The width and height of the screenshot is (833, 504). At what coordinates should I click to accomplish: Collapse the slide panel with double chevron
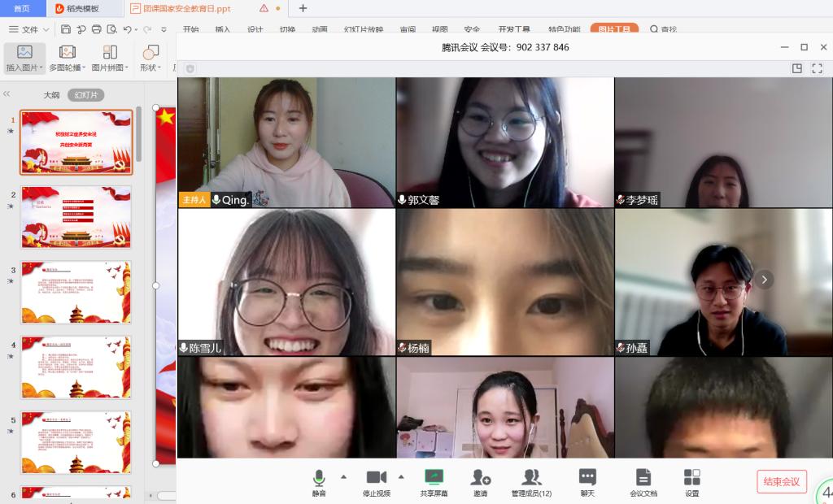[7, 94]
